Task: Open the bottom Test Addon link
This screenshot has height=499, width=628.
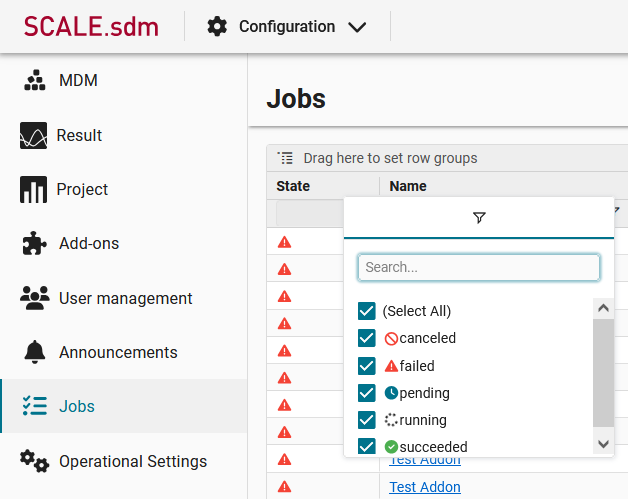Action: (425, 487)
